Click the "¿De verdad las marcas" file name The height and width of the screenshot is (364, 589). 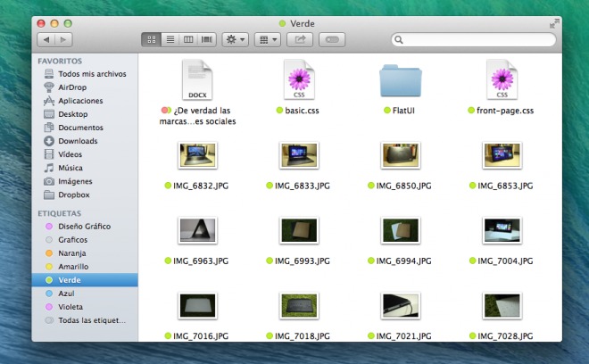pyautogui.click(x=197, y=116)
